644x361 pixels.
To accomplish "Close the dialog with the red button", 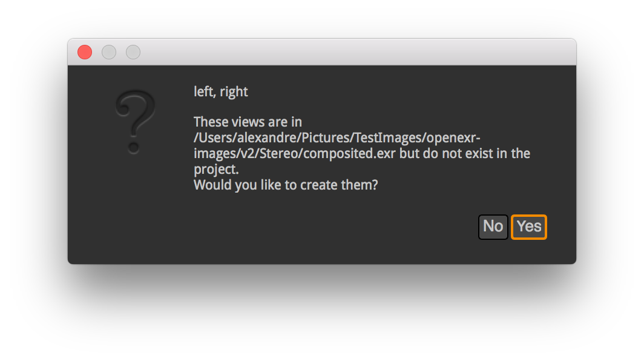I will [x=85, y=52].
